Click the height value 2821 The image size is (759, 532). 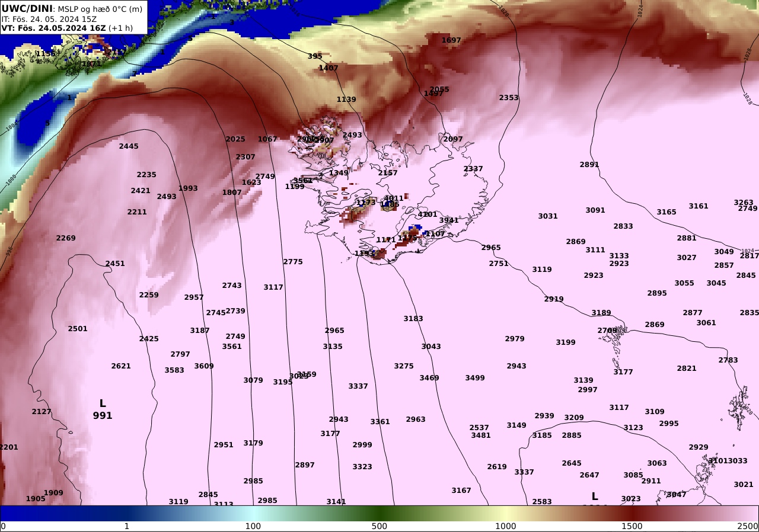click(687, 368)
